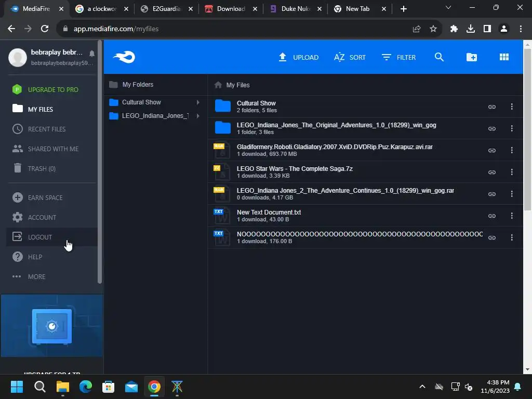This screenshot has width=532, height=399.
Task: Copy share link for LEGO_Indiana_Jones_The_Original_Adventures folder
Action: click(491, 128)
